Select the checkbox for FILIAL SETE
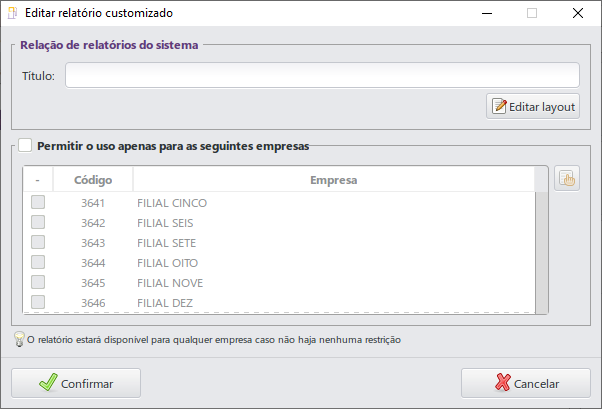The width and height of the screenshot is (602, 409). pos(38,243)
